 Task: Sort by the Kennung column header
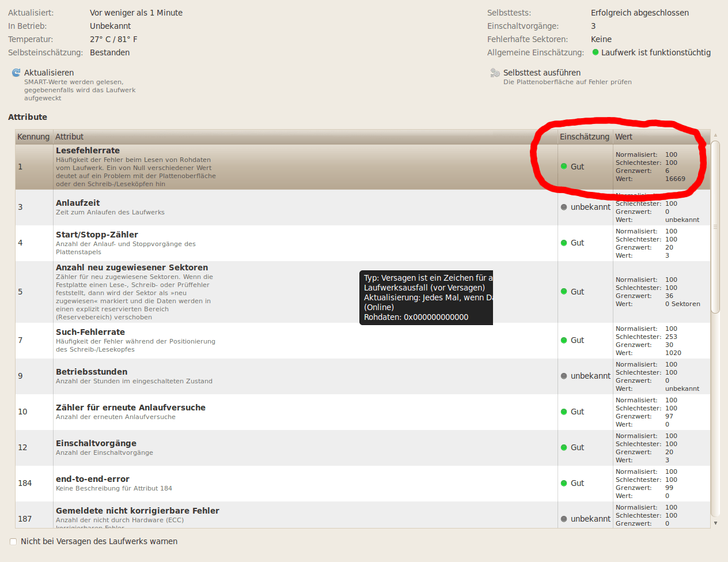click(34, 137)
